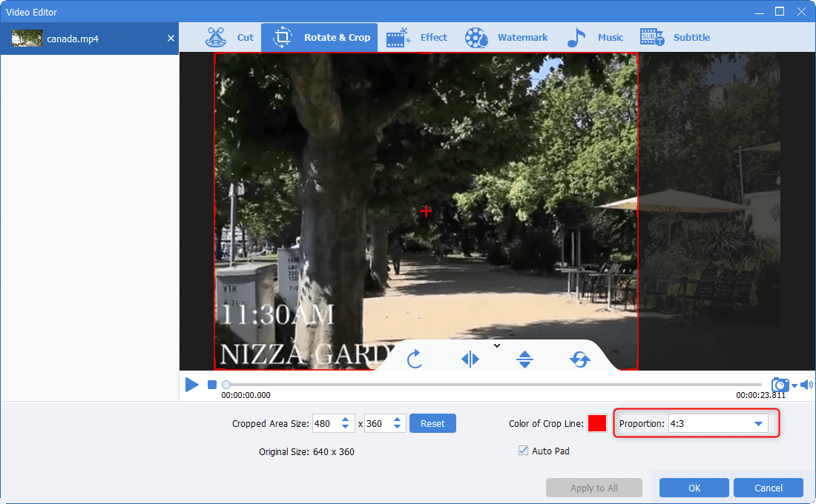The width and height of the screenshot is (816, 504).
Task: Take a snapshot with camera icon
Action: pyautogui.click(x=780, y=385)
